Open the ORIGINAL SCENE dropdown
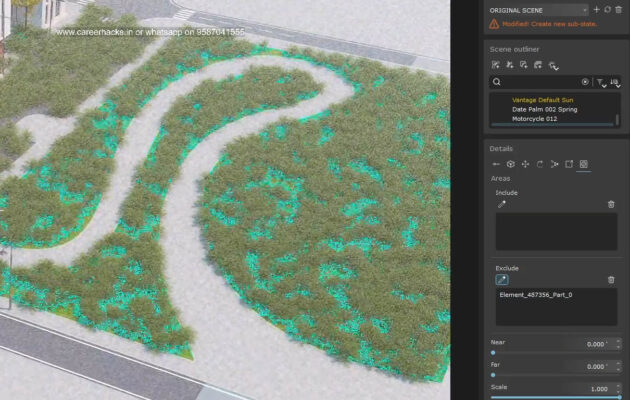 (x=538, y=9)
